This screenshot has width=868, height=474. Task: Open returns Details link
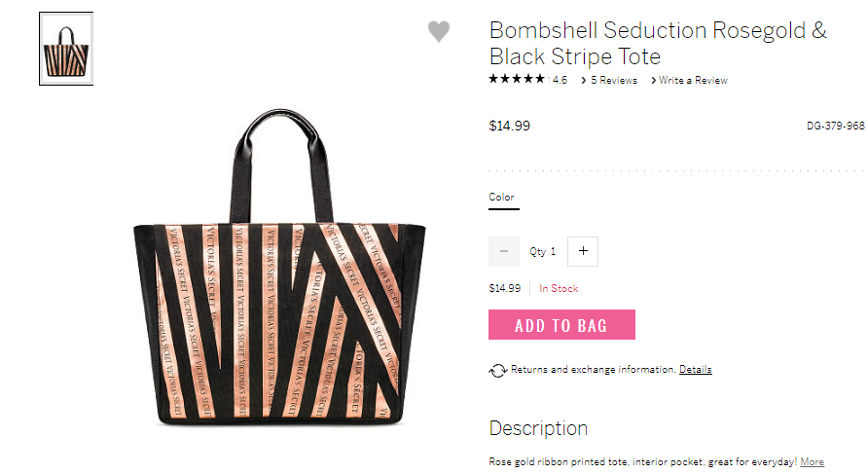tap(696, 369)
